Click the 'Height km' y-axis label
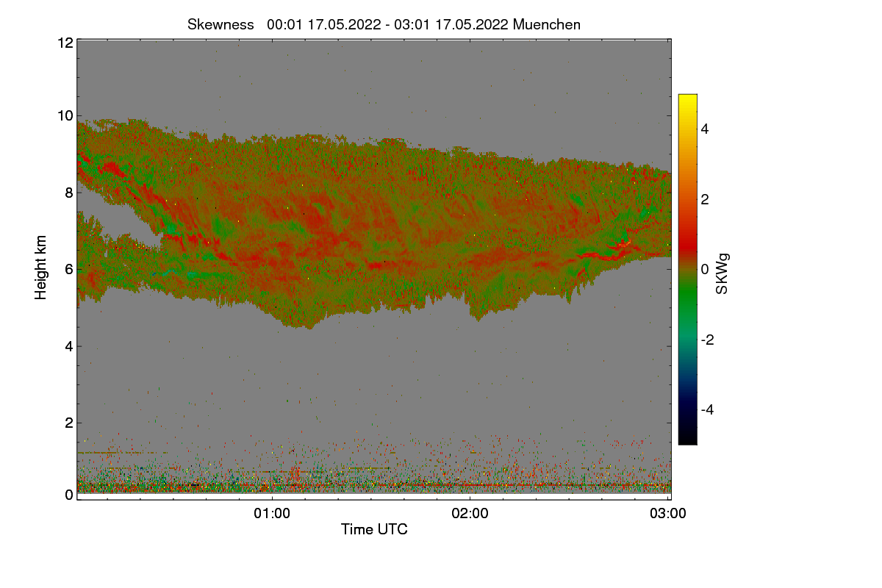The image size is (882, 588). [x=42, y=269]
